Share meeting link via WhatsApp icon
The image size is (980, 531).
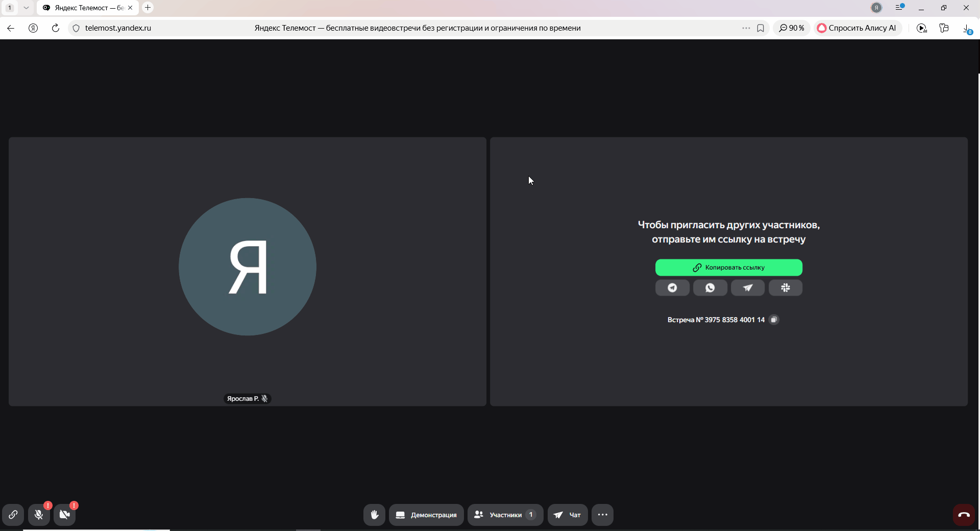click(x=710, y=288)
